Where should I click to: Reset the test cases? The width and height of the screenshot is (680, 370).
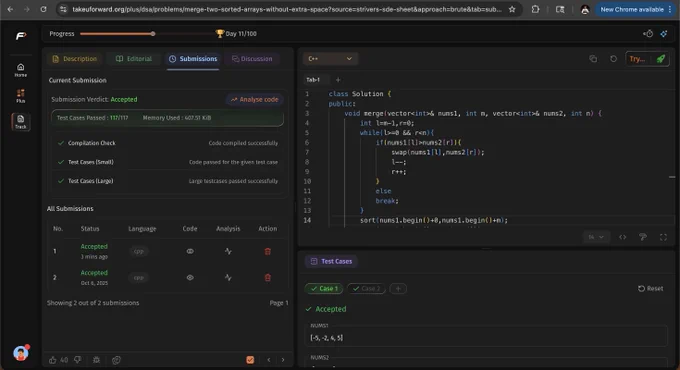[x=651, y=288]
